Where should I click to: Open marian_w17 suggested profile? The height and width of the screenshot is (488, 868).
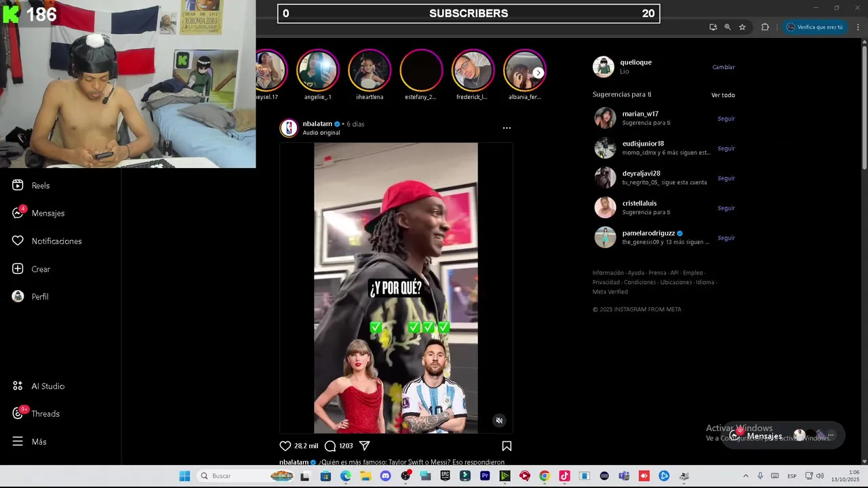pos(640,114)
